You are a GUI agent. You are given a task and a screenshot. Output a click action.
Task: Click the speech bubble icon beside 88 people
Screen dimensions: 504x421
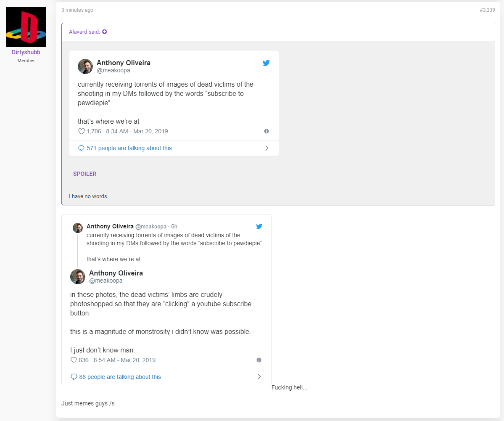pyautogui.click(x=74, y=377)
